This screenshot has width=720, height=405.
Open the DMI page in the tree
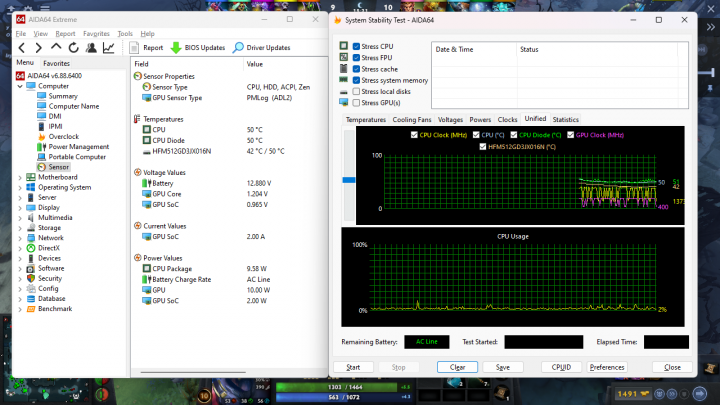(55, 116)
